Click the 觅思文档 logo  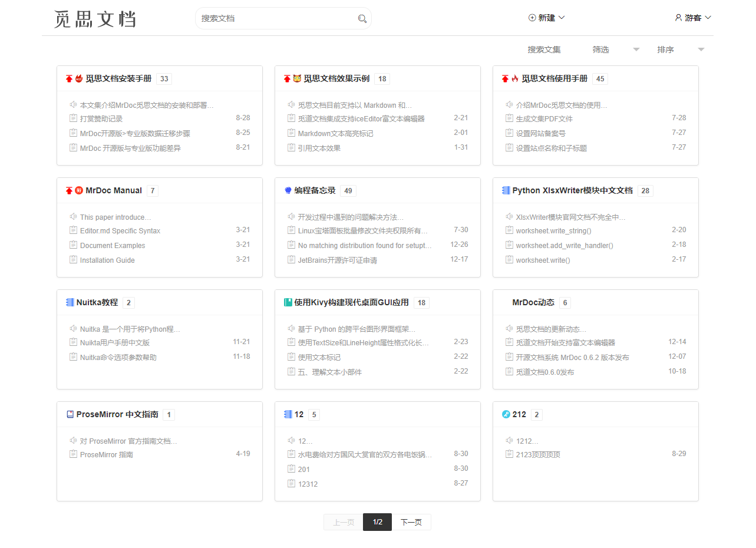[95, 19]
